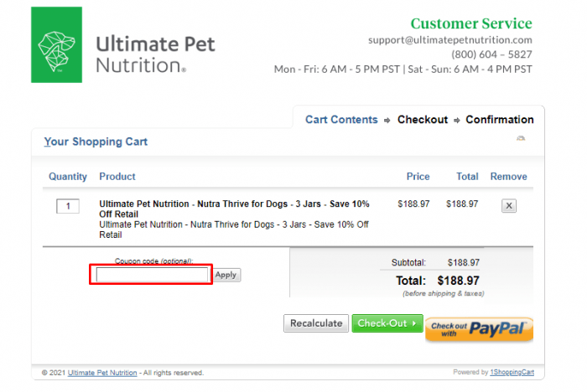This screenshot has height=392, width=587.
Task: Click the small print icon in cart header
Action: point(521,138)
